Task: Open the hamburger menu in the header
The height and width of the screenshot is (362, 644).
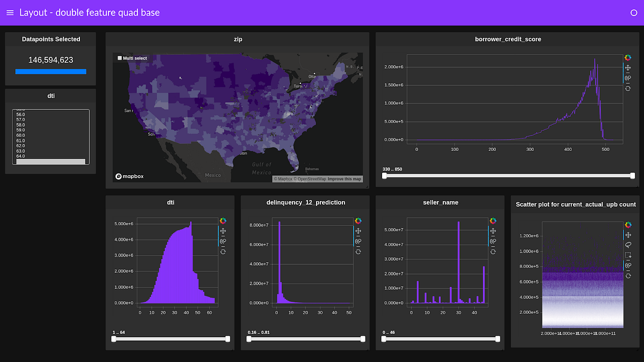Action: click(10, 12)
